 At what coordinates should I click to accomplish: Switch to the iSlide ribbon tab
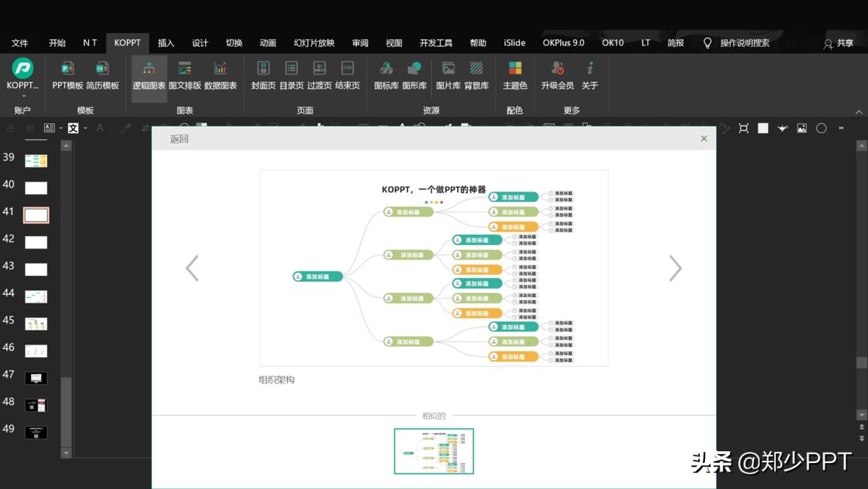coord(514,43)
